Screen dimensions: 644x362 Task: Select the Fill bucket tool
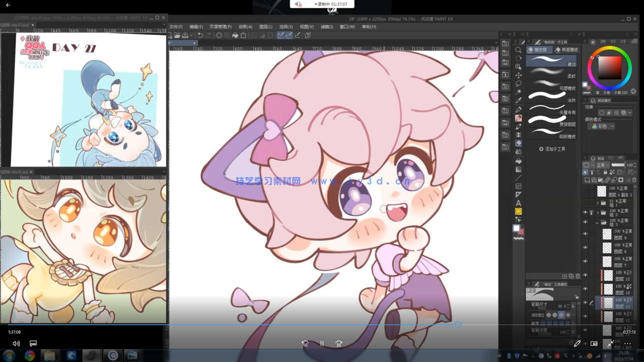coord(518,161)
